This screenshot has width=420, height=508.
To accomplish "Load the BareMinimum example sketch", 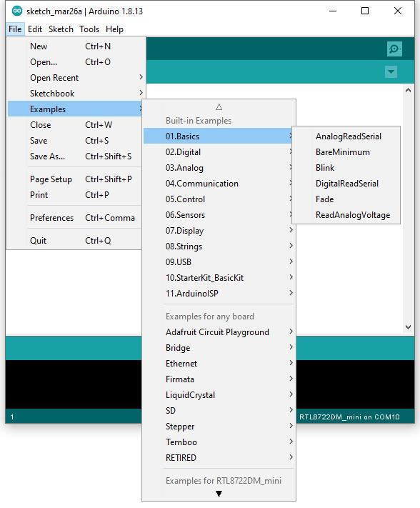I will click(x=346, y=152).
